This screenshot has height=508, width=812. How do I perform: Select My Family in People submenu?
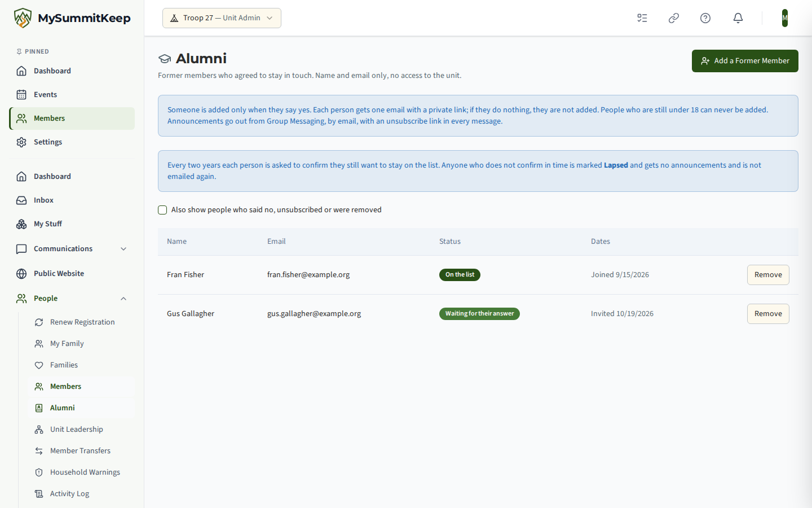click(81, 344)
